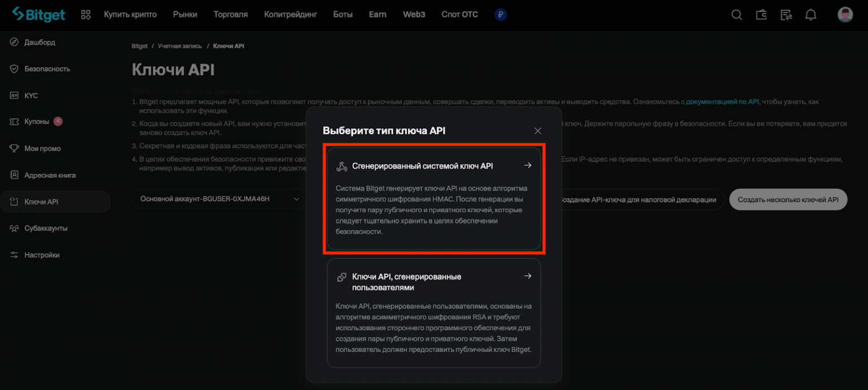Click arrow on user-generated API keys card

pyautogui.click(x=527, y=276)
